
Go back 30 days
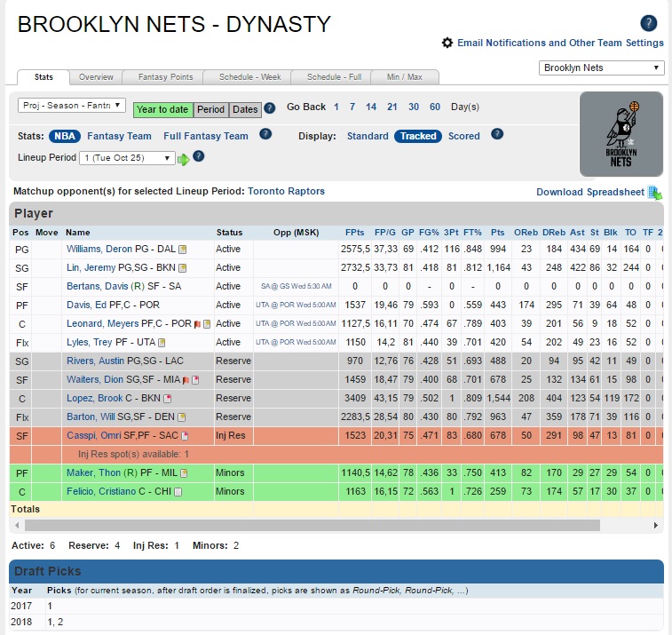[414, 107]
